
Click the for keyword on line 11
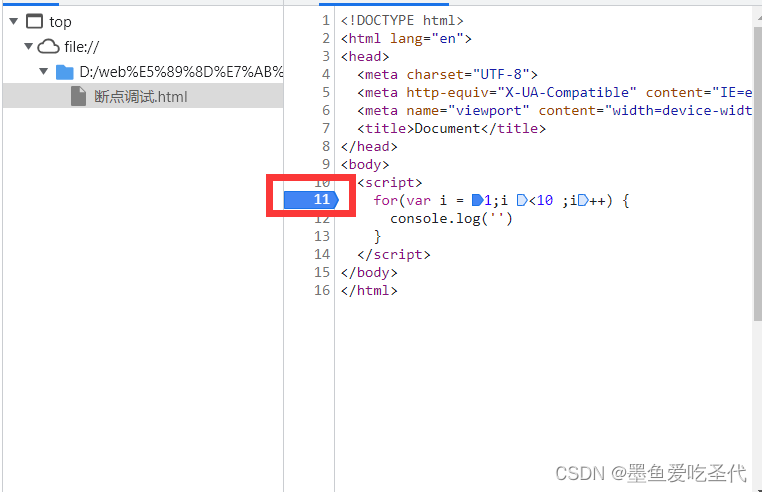click(385, 200)
